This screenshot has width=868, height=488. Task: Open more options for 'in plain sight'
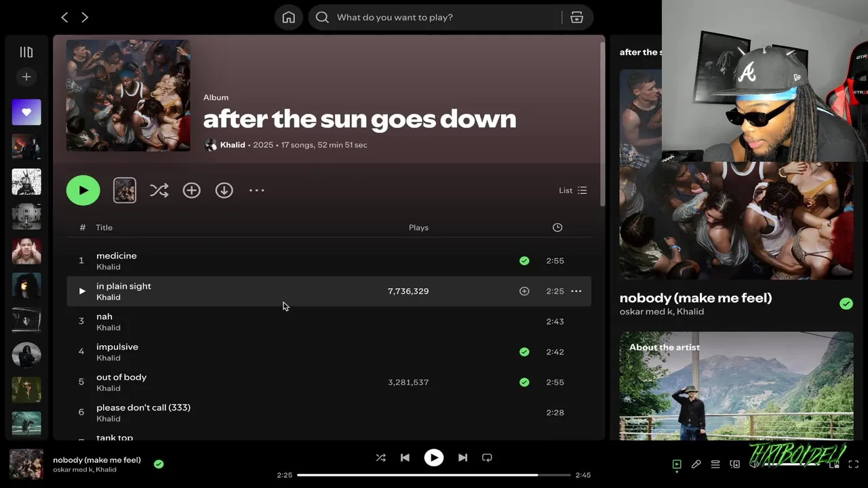pos(576,291)
